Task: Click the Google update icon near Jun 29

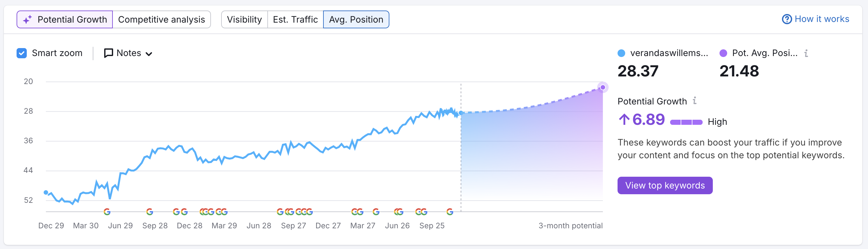Action: point(107,212)
